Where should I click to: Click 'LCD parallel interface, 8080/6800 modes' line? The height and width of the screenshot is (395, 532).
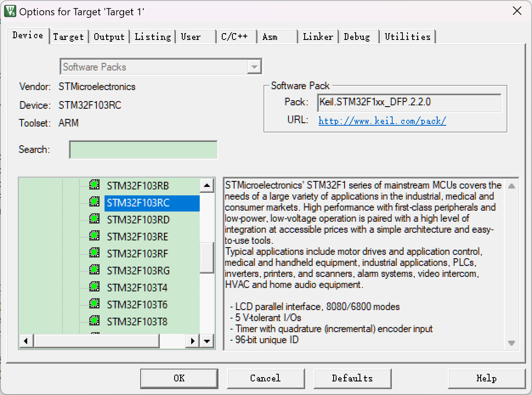point(315,307)
